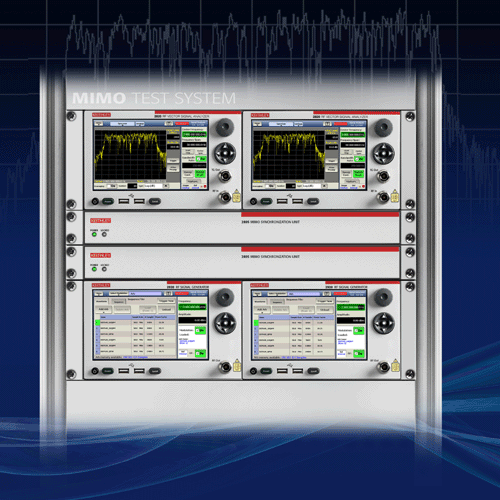500x500 pixels.
Task: Hit the right generator round power button
Action: (253, 371)
